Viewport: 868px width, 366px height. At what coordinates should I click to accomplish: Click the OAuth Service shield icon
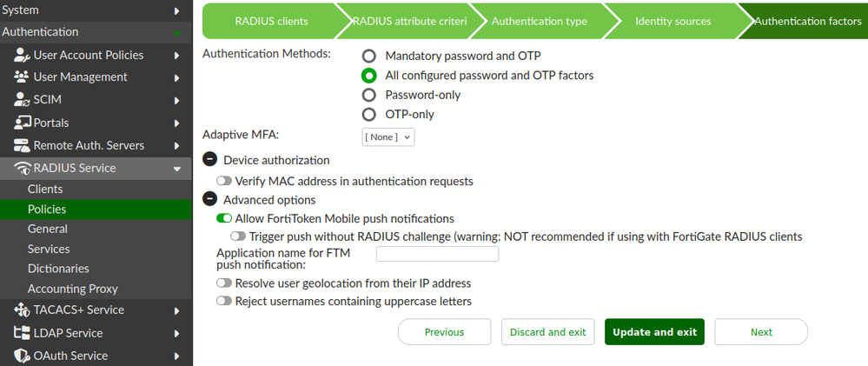tap(22, 356)
